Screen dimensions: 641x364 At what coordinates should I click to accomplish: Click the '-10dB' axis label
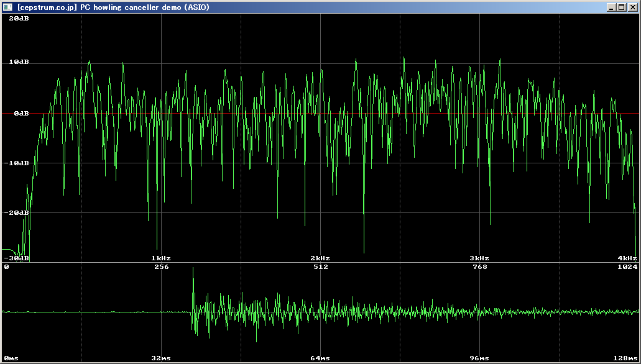(x=16, y=163)
